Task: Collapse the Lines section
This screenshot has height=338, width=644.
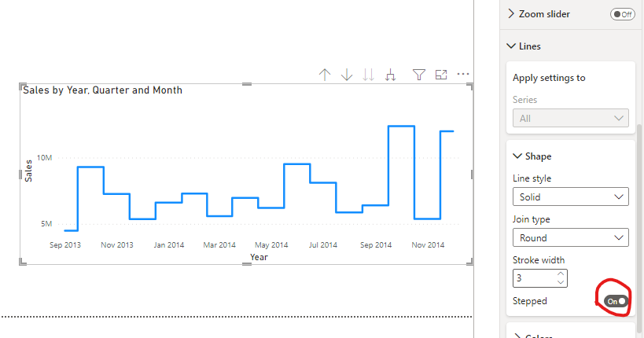Action: pyautogui.click(x=511, y=46)
